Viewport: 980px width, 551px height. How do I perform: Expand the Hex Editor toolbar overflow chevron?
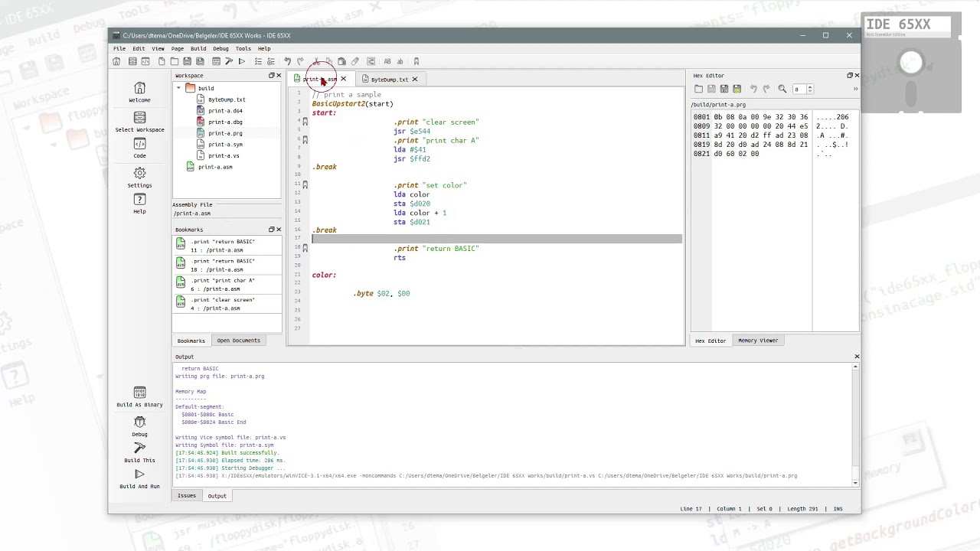click(x=855, y=89)
